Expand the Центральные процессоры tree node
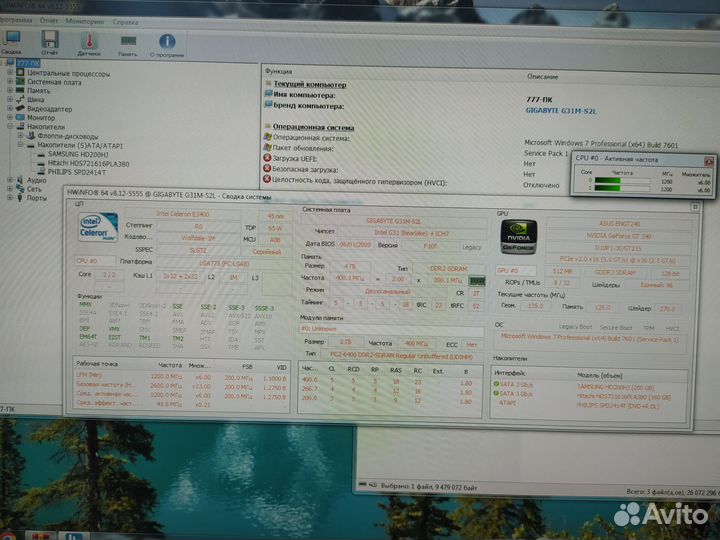The image size is (720, 540). pyautogui.click(x=11, y=73)
